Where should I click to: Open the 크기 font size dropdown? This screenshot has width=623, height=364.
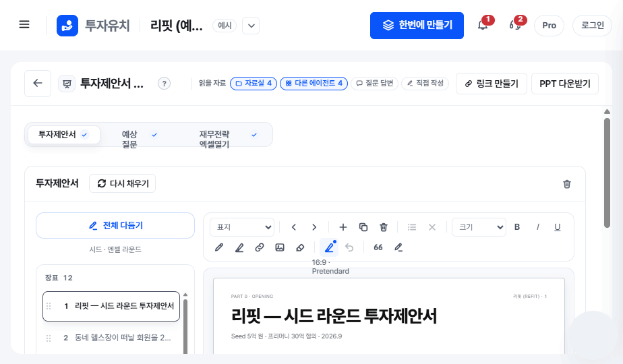(479, 227)
